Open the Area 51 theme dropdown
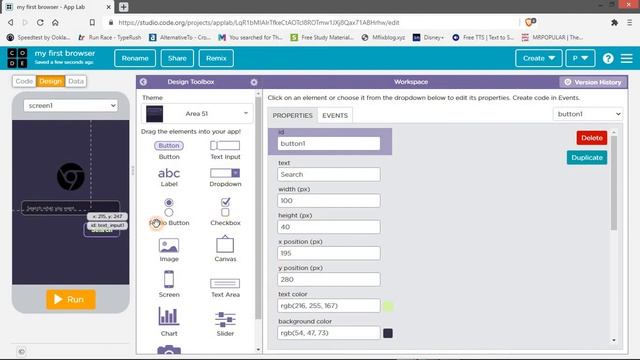This screenshot has height=360, width=640. pyautogui.click(x=197, y=113)
